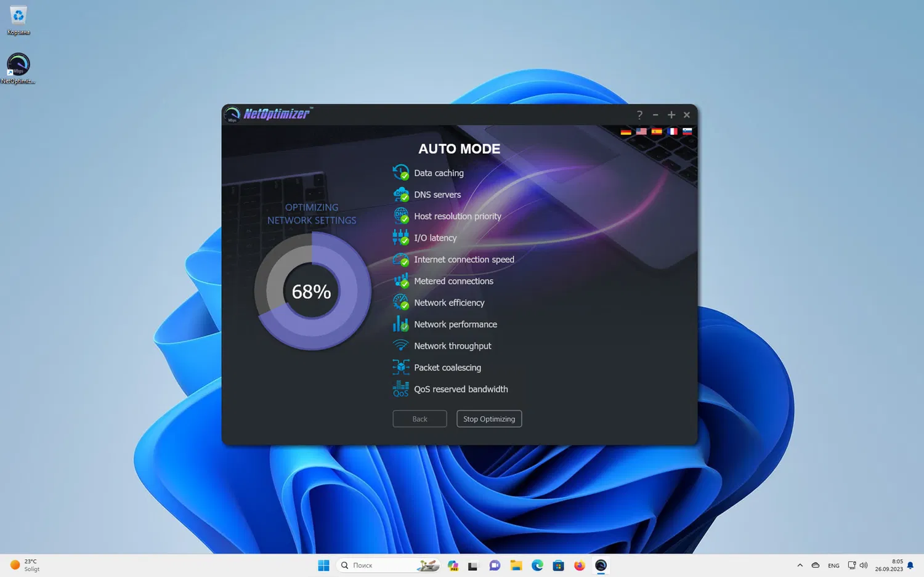This screenshot has width=924, height=577.
Task: Click the Metered connections icon
Action: point(400,281)
